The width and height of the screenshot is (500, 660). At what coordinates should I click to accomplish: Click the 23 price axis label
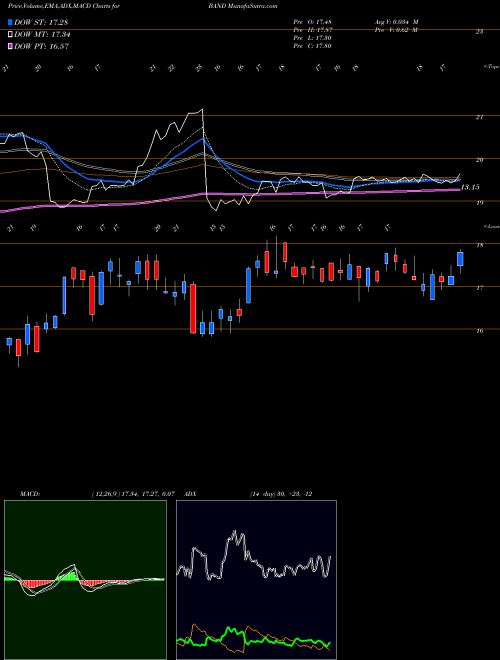[x=479, y=32]
